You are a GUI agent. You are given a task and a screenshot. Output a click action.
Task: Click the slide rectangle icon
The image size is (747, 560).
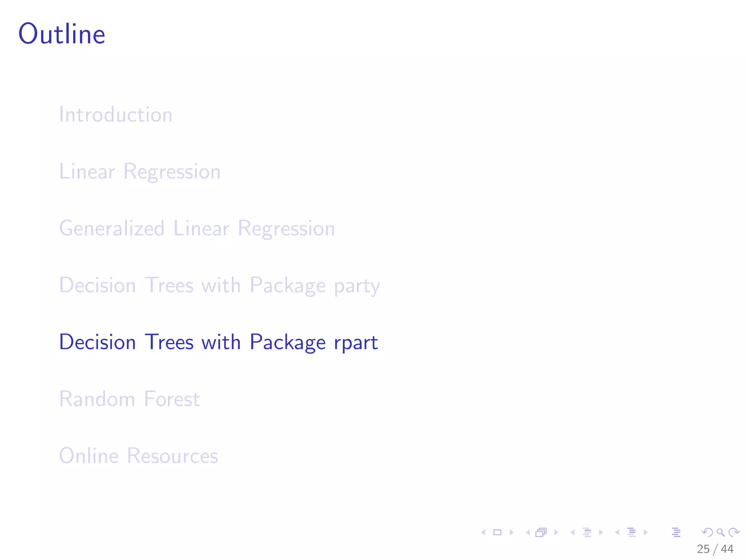click(497, 533)
